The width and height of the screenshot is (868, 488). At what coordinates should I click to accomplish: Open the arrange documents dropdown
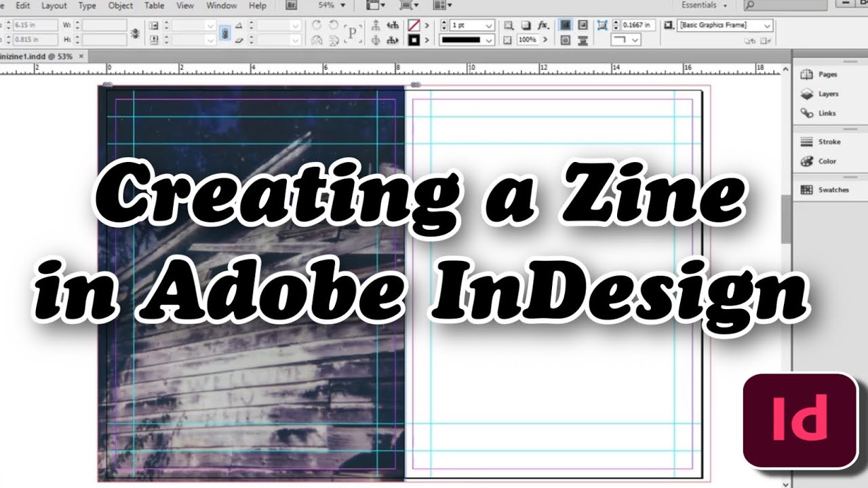441,5
